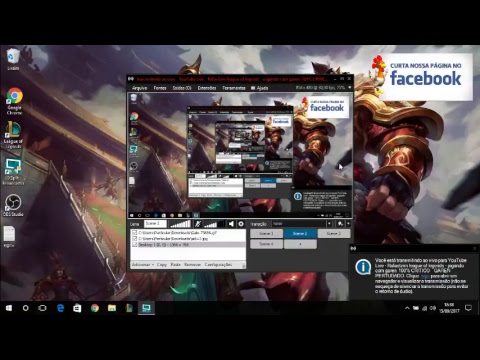Open the Arquivo menu in XSplit
Screen dimensions: 480x360
pos(139,88)
